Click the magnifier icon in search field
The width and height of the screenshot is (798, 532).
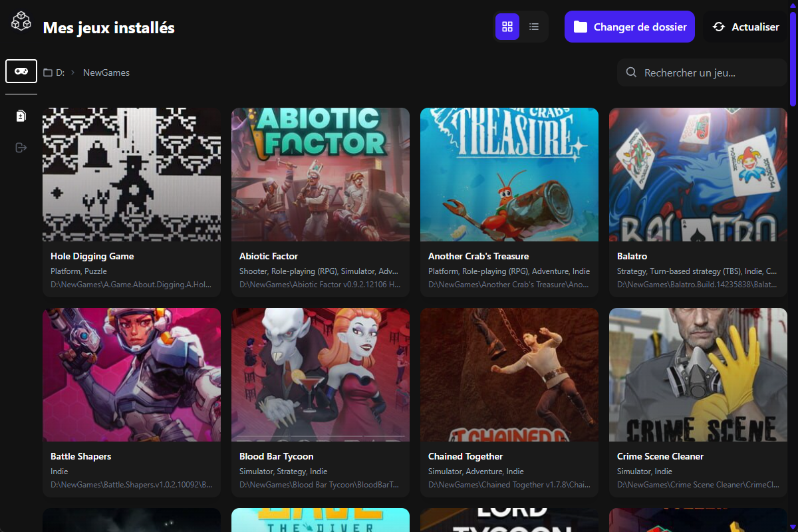point(631,72)
